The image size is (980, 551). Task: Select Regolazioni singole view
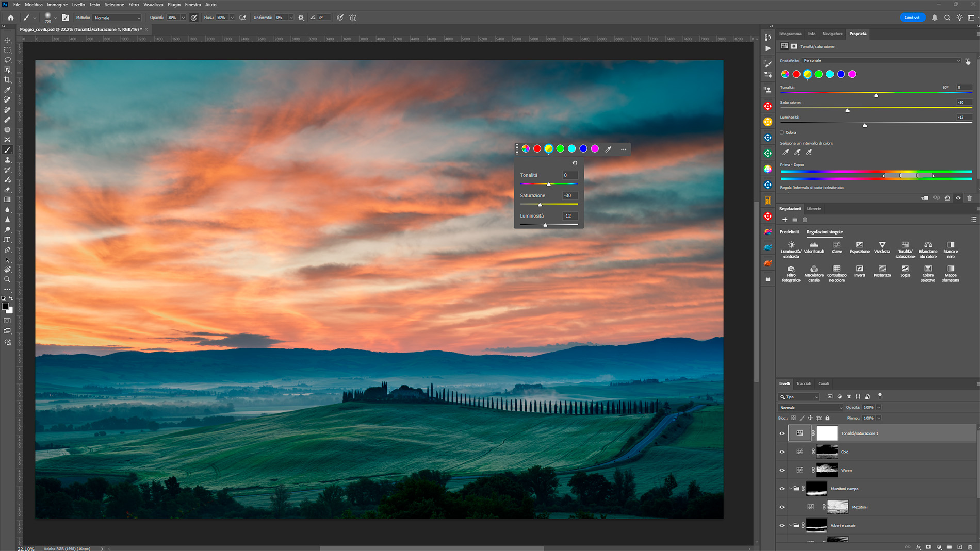(x=825, y=232)
